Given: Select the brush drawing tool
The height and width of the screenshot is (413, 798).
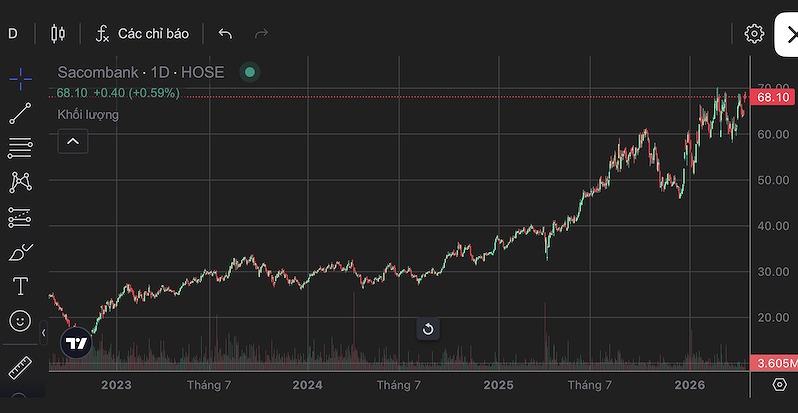Looking at the screenshot, I should [20, 252].
